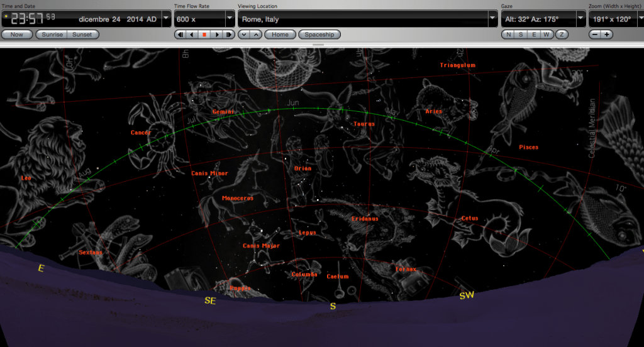This screenshot has width=644, height=347.
Task: Raise elevation with the up chevron button
Action: (256, 35)
